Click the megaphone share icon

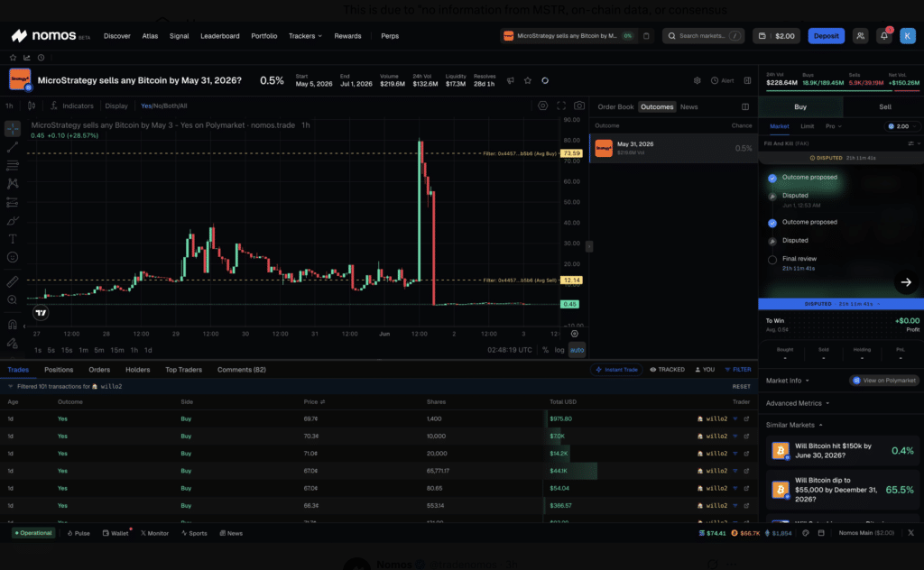pyautogui.click(x=511, y=80)
